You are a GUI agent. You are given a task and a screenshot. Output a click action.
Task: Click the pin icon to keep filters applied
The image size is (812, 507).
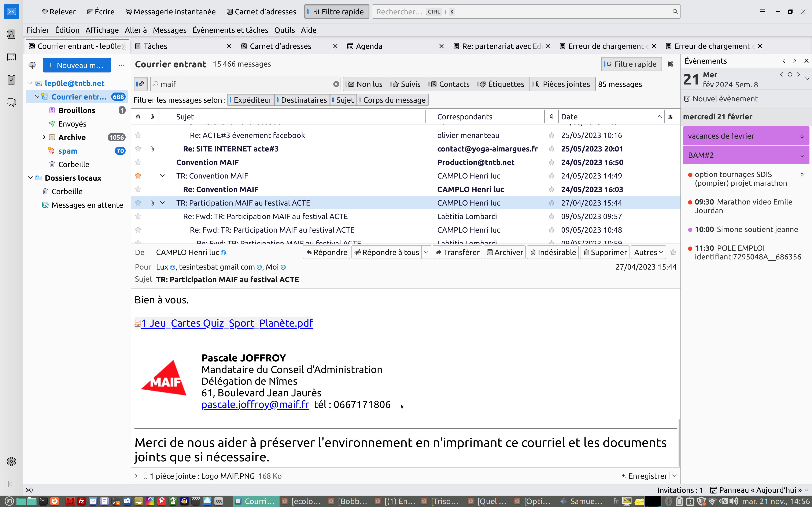point(141,84)
